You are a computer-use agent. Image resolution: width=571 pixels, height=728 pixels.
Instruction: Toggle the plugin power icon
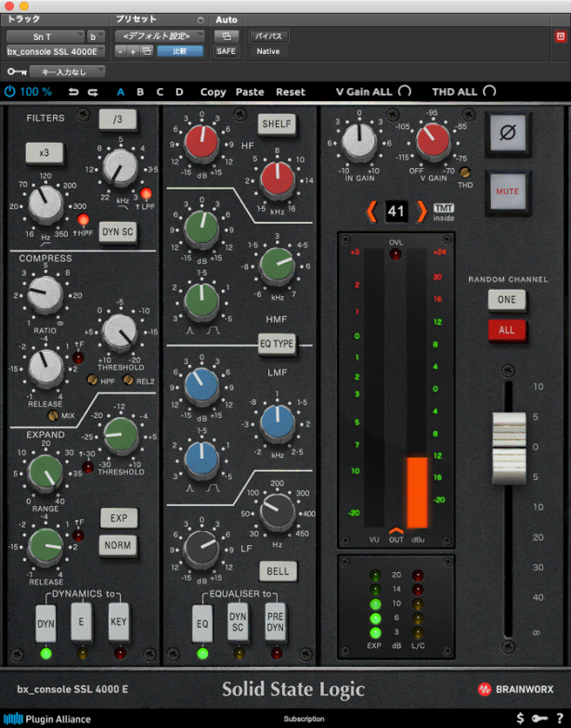[9, 91]
